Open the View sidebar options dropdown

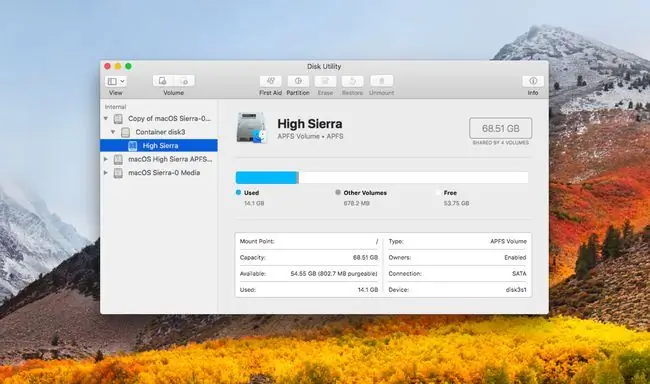(116, 81)
